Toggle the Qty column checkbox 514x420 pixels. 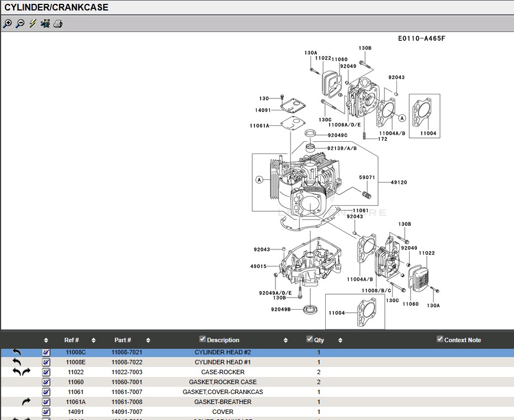point(310,339)
